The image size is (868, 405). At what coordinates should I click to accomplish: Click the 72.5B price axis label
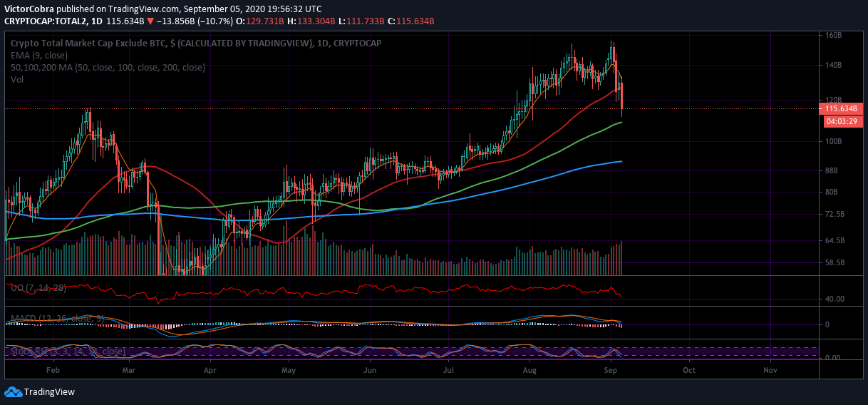(x=835, y=215)
